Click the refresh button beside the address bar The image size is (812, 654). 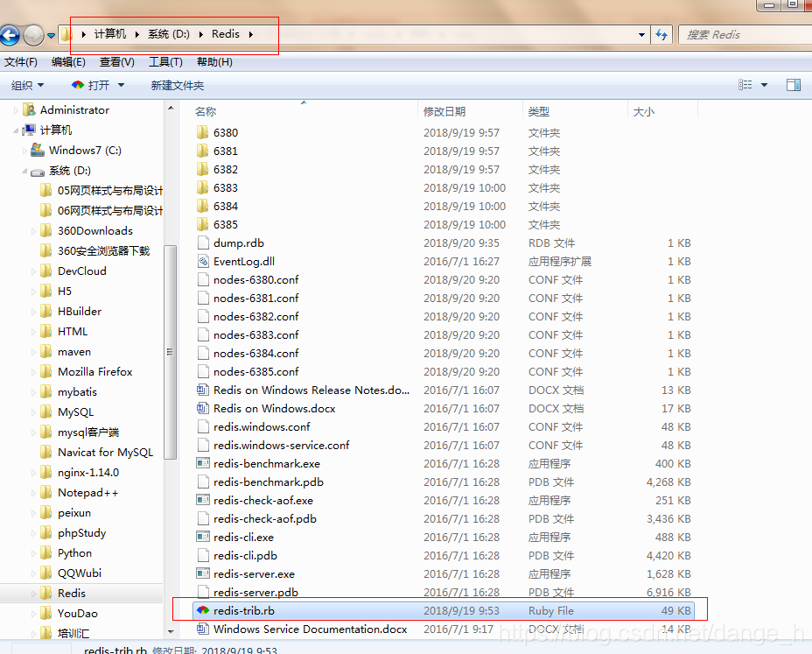661,35
